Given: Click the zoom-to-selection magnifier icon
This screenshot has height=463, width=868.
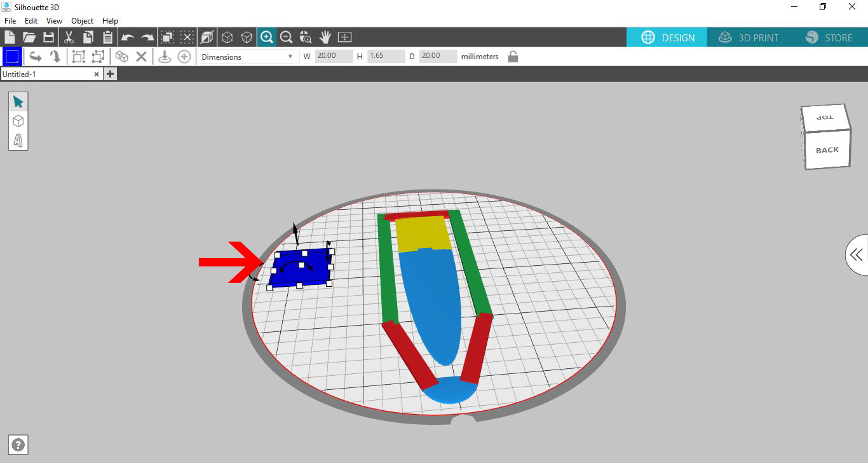Looking at the screenshot, I should click(x=306, y=37).
